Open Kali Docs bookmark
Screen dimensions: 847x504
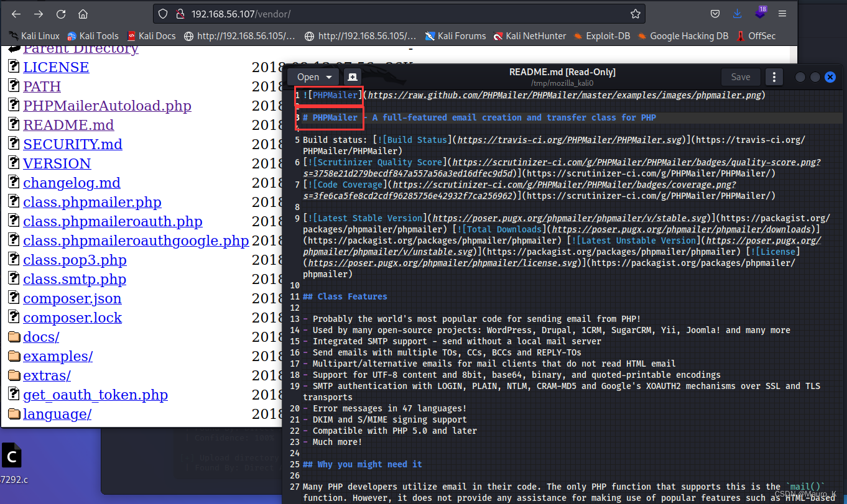pyautogui.click(x=151, y=36)
